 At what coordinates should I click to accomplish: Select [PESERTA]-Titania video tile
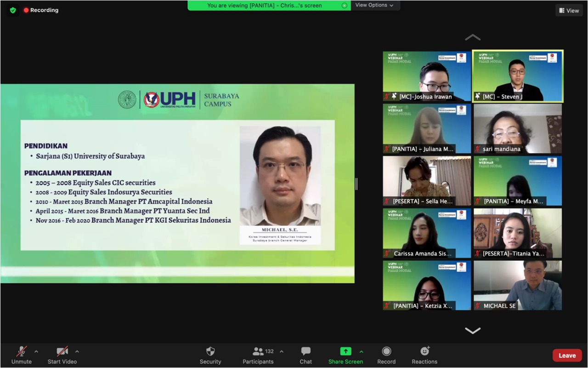click(518, 233)
